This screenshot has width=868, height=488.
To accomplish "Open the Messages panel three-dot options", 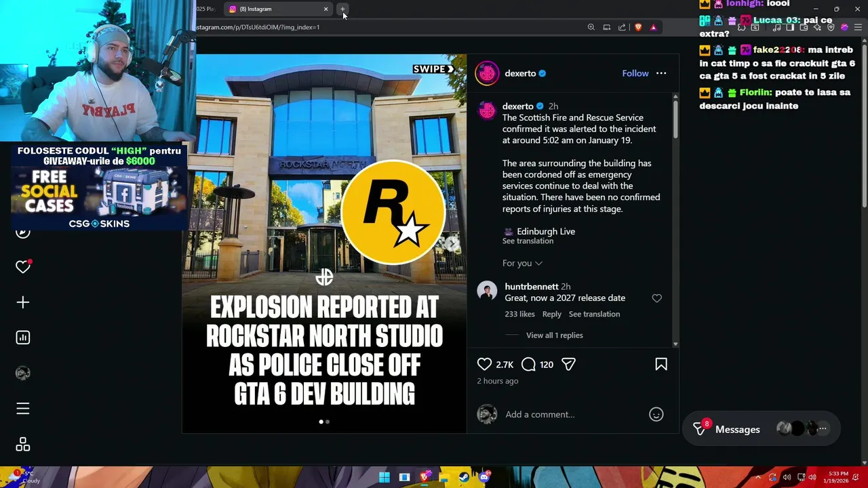I will (x=823, y=428).
